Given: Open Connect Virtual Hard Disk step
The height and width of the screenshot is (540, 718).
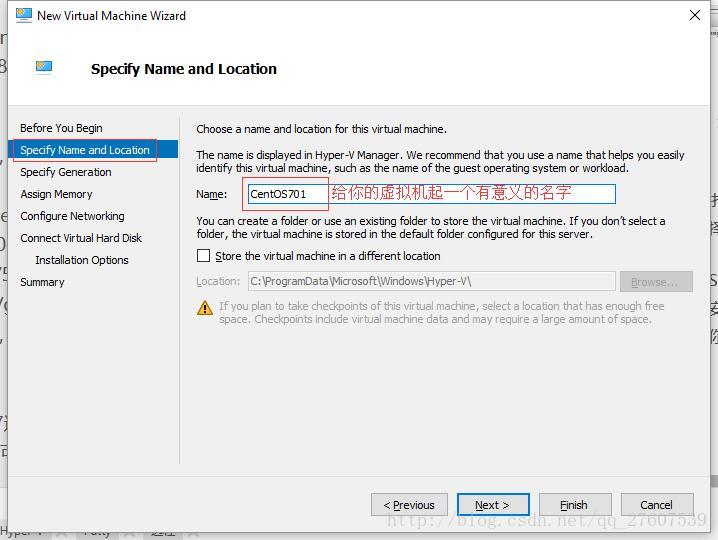Looking at the screenshot, I should tap(81, 238).
